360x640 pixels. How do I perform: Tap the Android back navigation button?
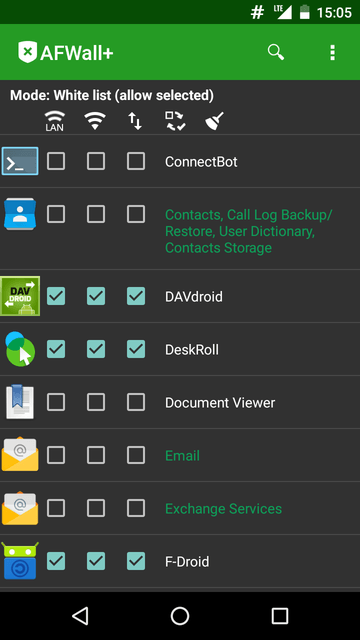point(80,616)
